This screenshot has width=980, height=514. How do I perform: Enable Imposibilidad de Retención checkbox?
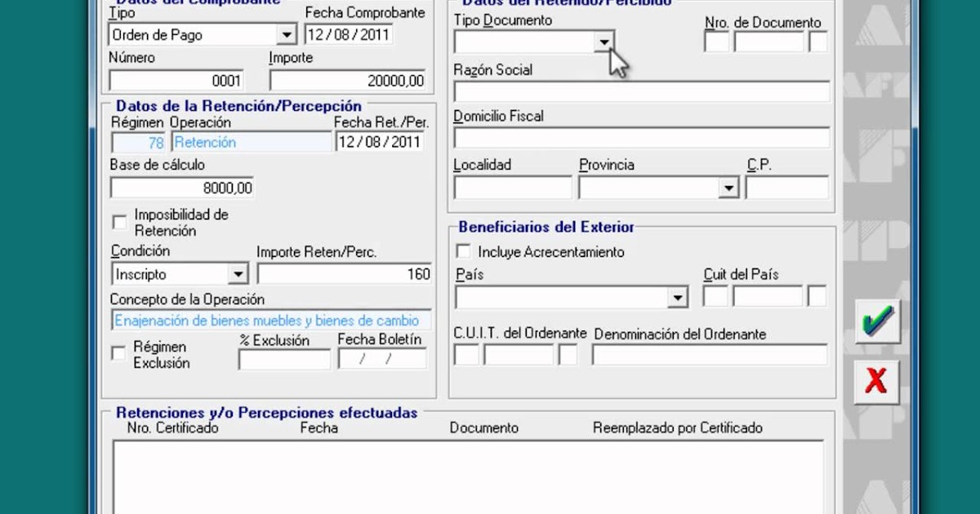click(119, 222)
